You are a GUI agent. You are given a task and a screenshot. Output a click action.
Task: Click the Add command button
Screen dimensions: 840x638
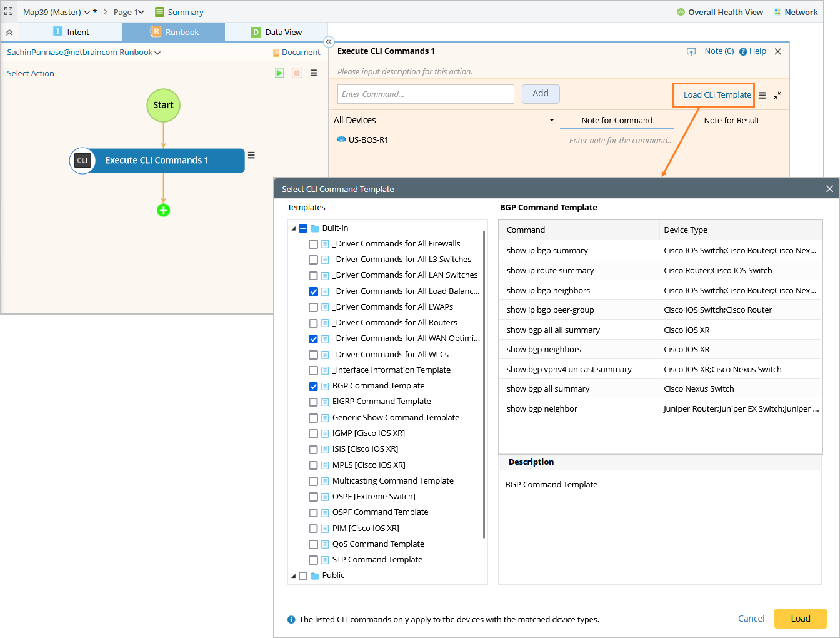tap(541, 94)
